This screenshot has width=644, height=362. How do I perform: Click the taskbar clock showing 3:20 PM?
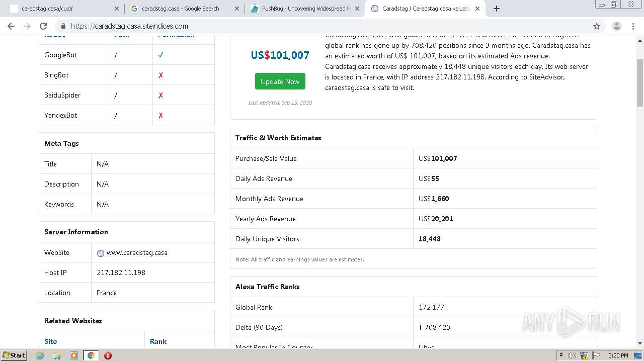click(618, 355)
